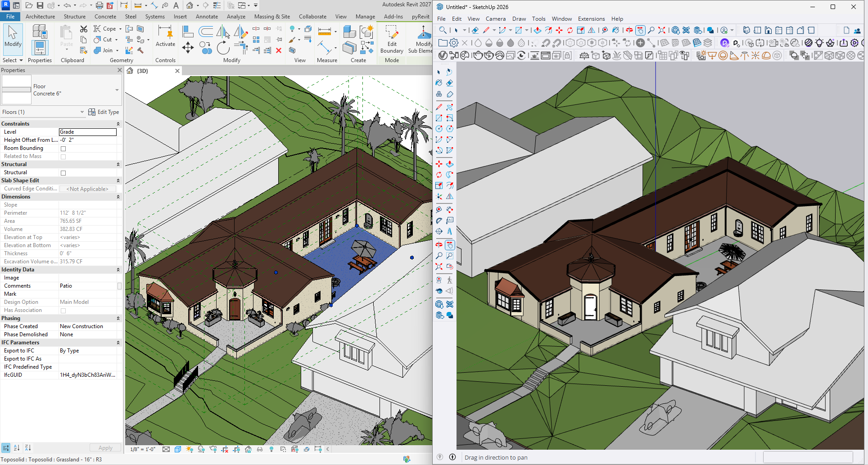Click the SketchUp measurements box
The height and width of the screenshot is (465, 868).
(x=808, y=457)
